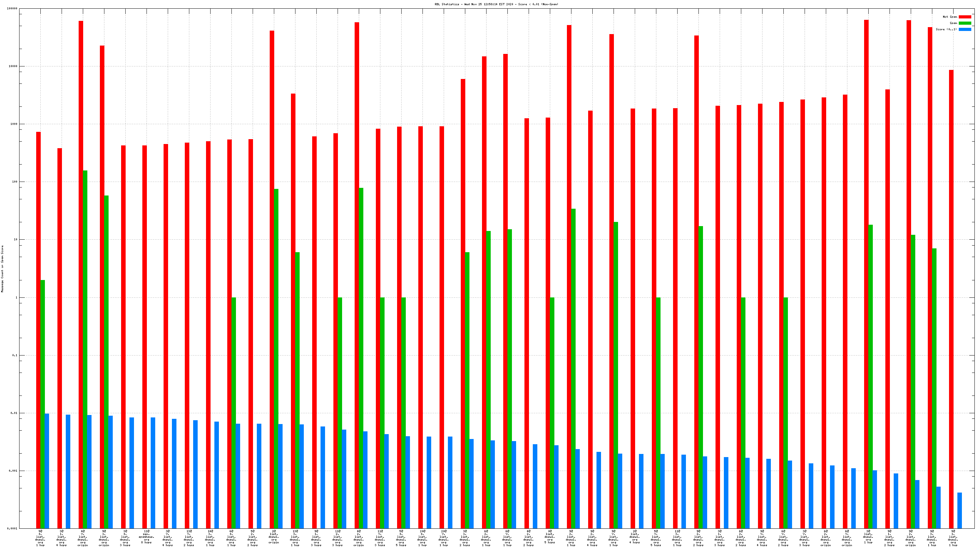Screen dimensions: 980x551
Task: Click the red Not Spam legend swatch
Action: (x=964, y=17)
